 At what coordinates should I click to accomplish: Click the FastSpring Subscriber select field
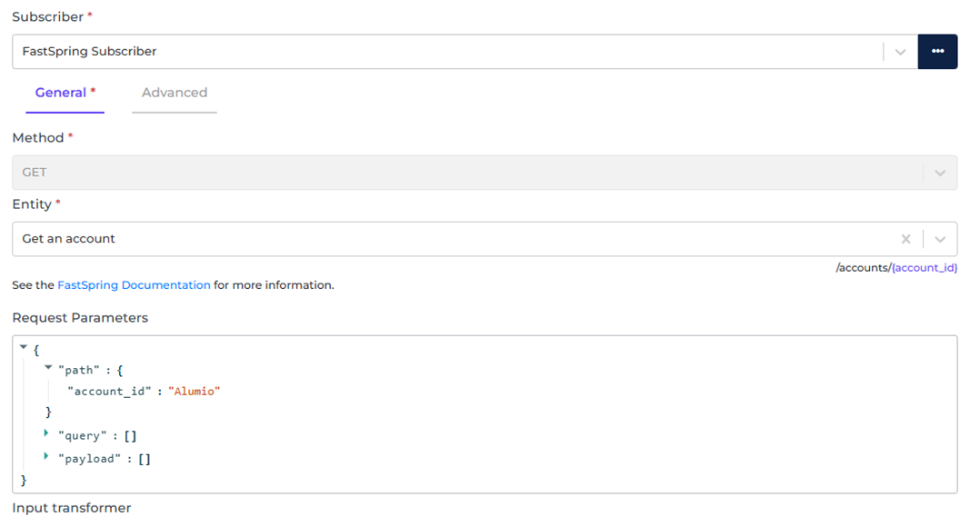(445, 52)
